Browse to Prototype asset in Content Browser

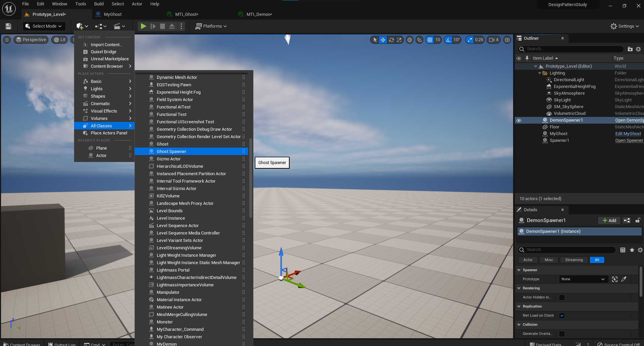pyautogui.click(x=615, y=279)
